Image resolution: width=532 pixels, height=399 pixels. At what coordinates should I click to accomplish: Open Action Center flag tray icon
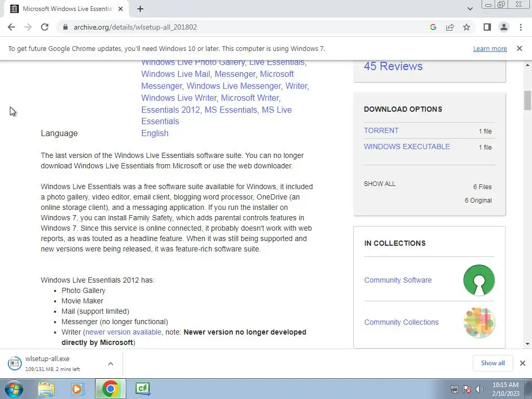pos(467,389)
